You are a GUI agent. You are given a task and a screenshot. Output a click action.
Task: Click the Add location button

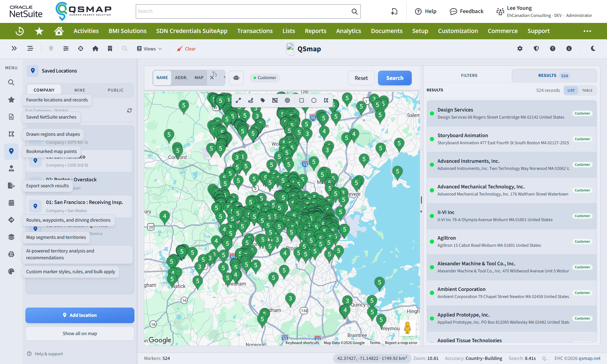pos(80,315)
